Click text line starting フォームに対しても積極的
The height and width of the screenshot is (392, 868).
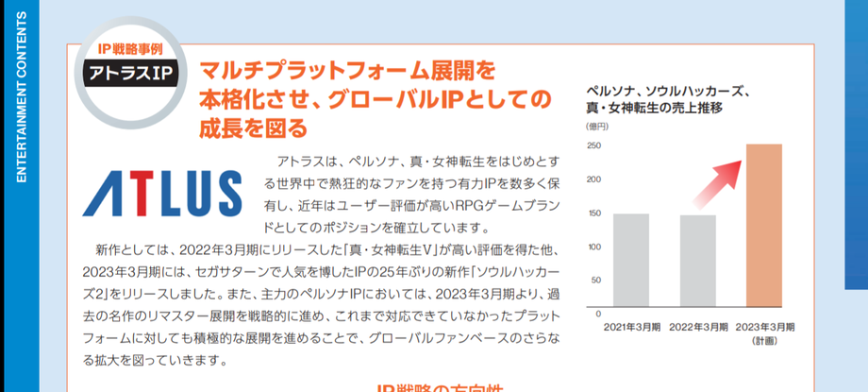(322, 338)
